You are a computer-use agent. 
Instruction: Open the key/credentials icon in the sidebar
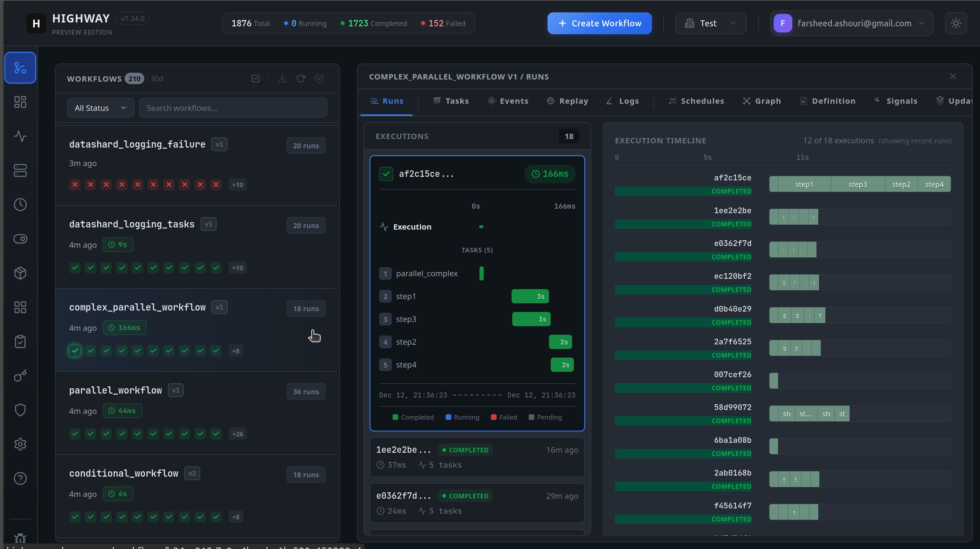pyautogui.click(x=20, y=376)
